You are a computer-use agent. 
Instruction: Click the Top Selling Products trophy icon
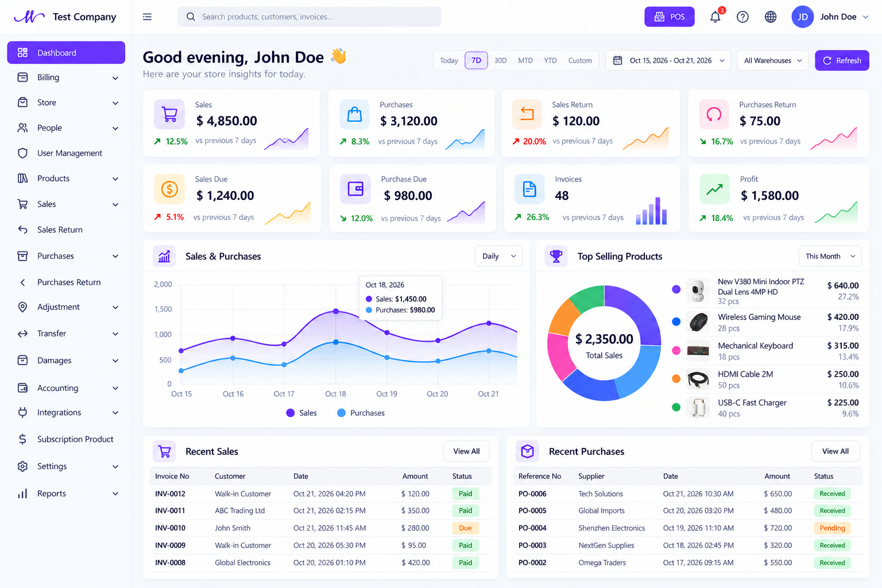pos(556,256)
